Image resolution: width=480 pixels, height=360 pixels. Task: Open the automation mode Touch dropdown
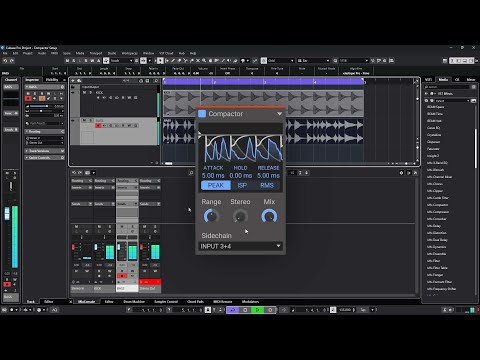[x=121, y=61]
